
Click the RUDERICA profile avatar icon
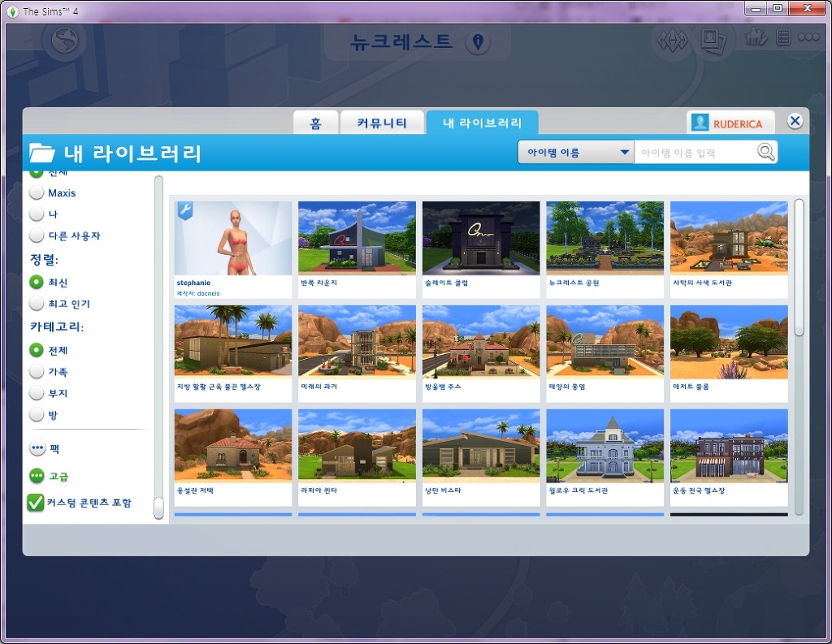700,123
